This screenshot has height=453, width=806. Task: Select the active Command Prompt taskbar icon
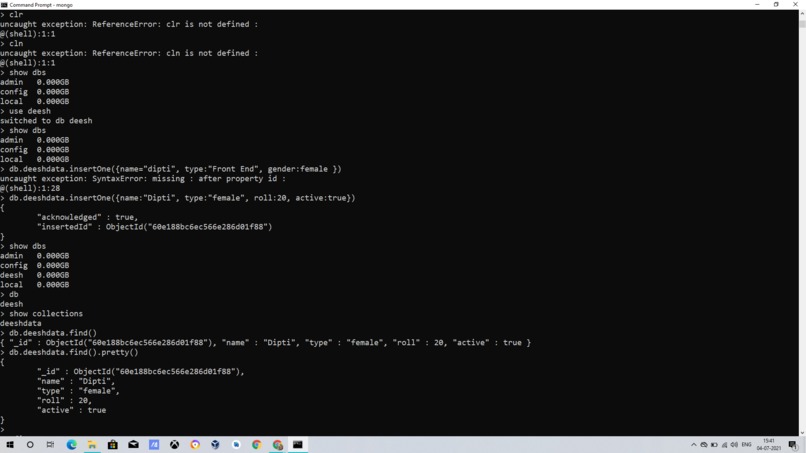tap(298, 445)
